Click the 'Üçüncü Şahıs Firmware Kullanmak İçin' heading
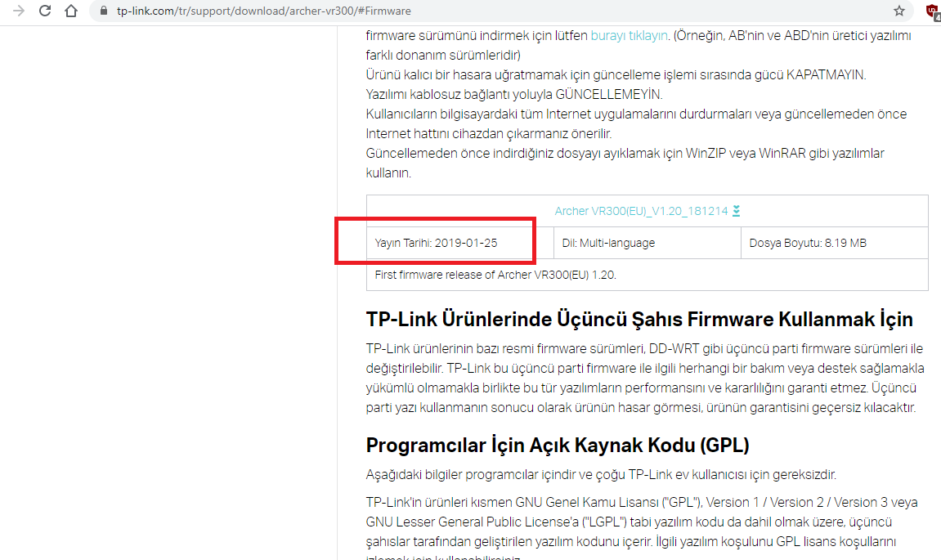 coord(640,320)
